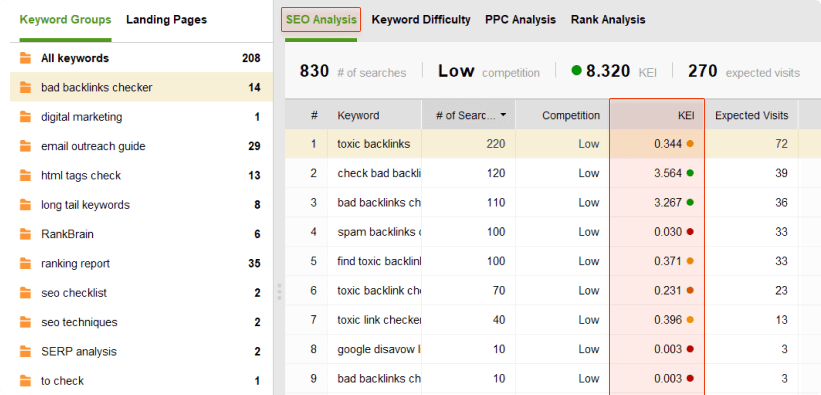Screen dimensions: 821x395
Task: Click red KEI dot in row 4
Action: coord(690,232)
